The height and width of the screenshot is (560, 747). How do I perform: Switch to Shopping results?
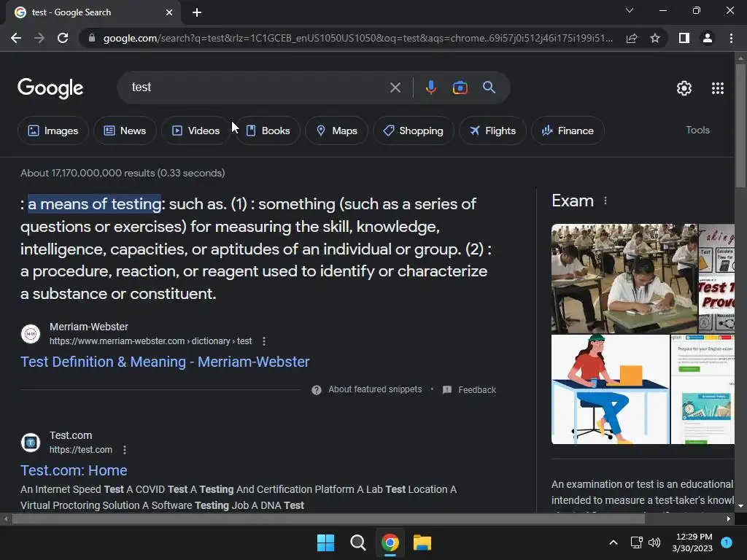[413, 131]
